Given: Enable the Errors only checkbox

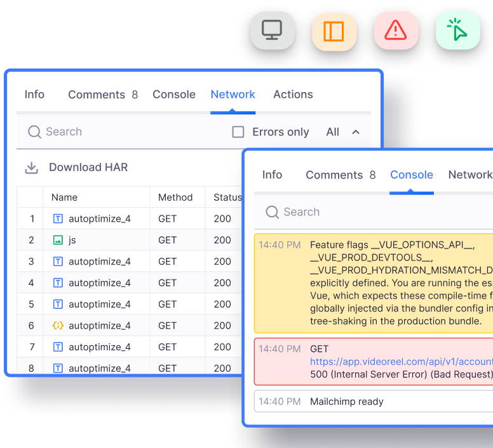Looking at the screenshot, I should pyautogui.click(x=238, y=132).
